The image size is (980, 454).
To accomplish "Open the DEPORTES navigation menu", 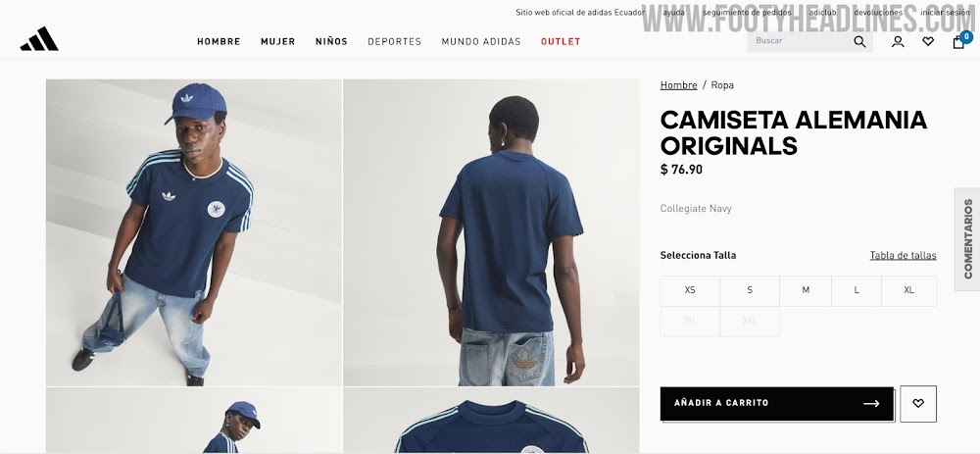I will coord(394,42).
